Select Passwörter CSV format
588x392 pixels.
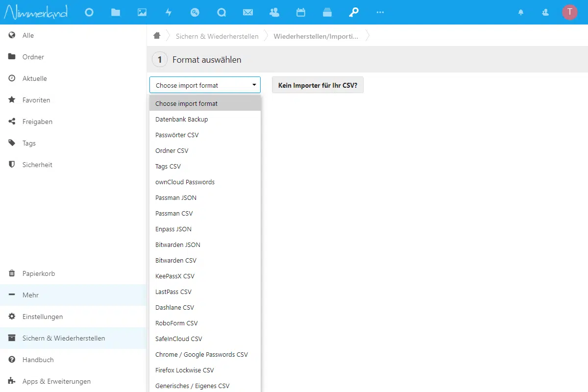(x=205, y=135)
